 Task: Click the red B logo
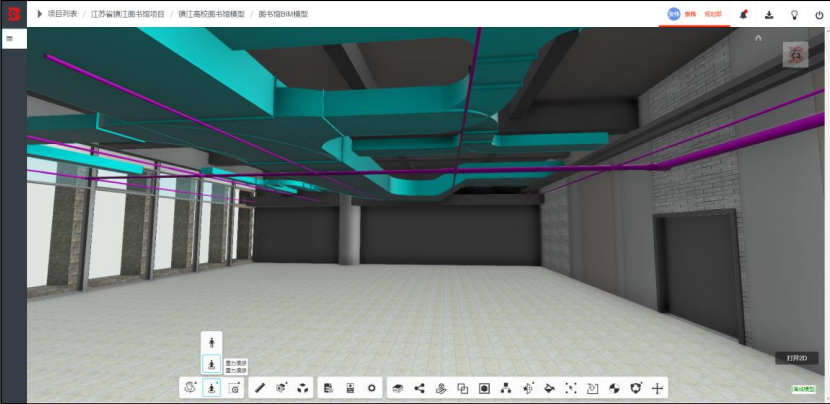coord(13,14)
